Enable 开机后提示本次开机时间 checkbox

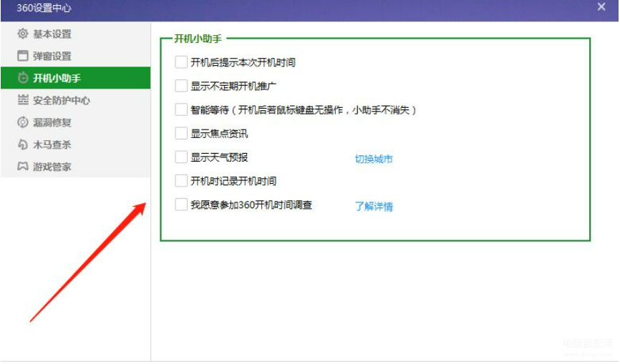(x=181, y=62)
